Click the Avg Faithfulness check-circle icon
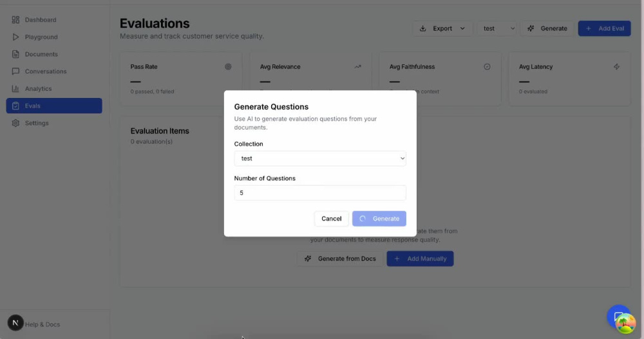This screenshot has height=339, width=644. coord(487,66)
